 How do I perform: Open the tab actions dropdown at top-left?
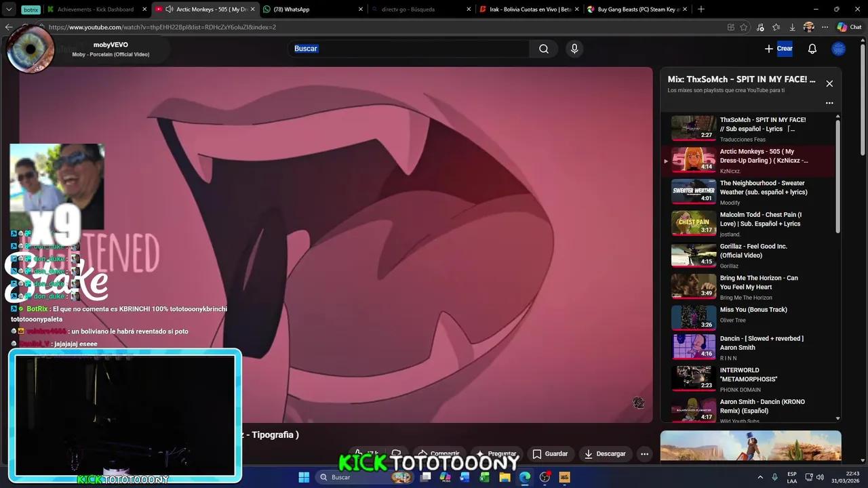(x=8, y=9)
